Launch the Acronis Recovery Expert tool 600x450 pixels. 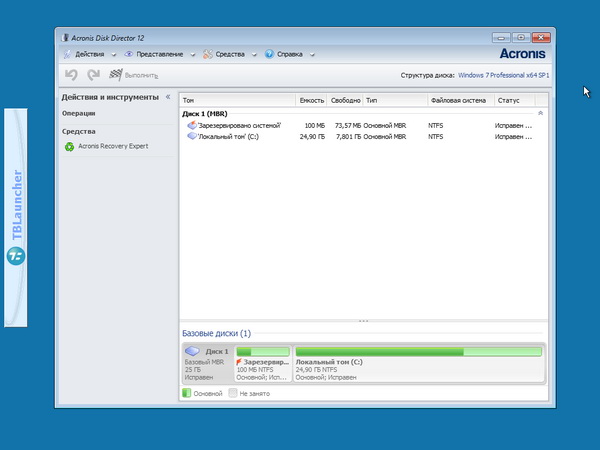point(112,146)
